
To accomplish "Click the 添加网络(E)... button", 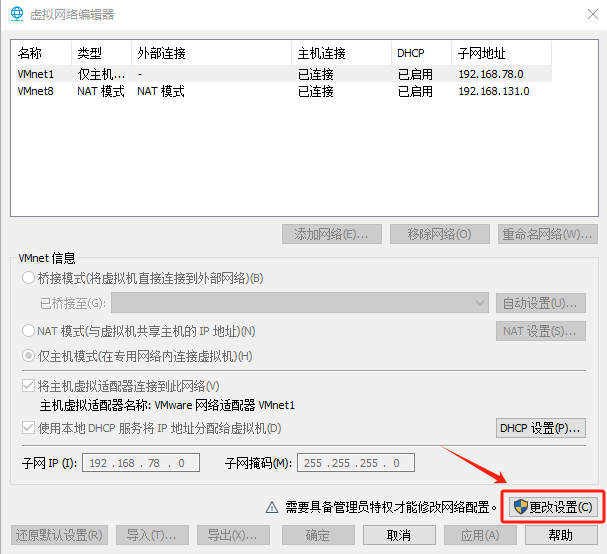I will tap(332, 234).
